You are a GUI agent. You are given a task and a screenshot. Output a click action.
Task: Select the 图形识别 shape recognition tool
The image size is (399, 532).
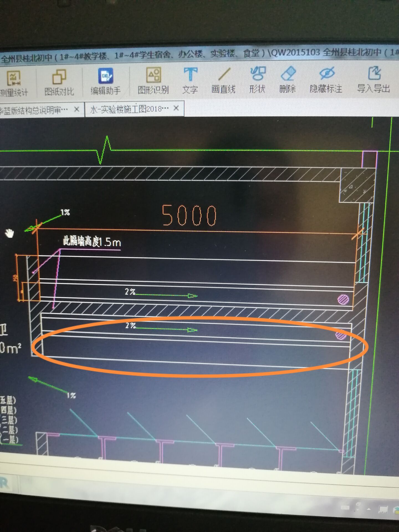(153, 81)
